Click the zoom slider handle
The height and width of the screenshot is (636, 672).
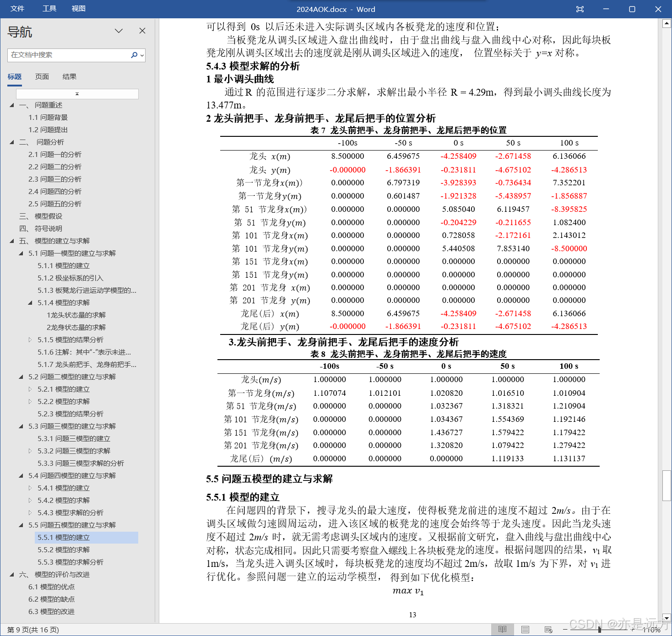[600, 630]
